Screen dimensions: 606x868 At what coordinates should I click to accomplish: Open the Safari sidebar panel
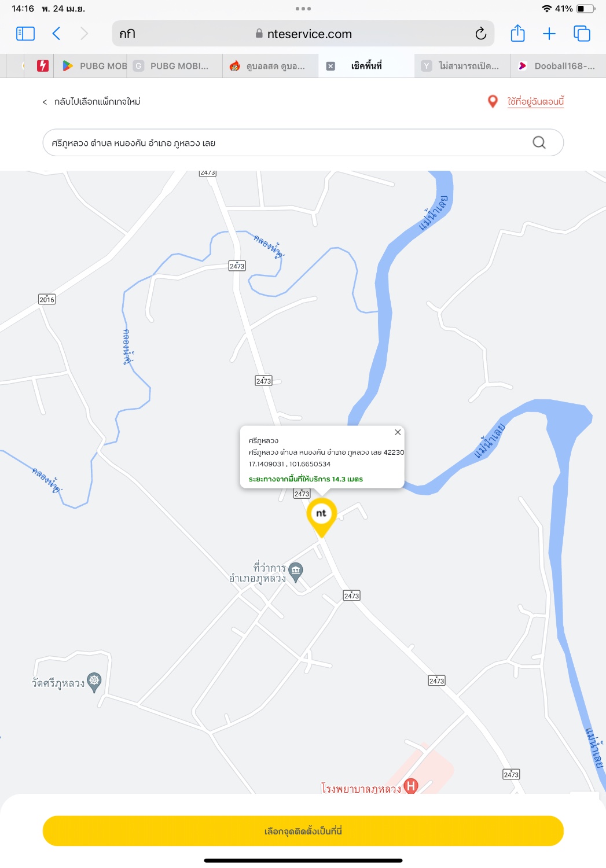pos(25,34)
